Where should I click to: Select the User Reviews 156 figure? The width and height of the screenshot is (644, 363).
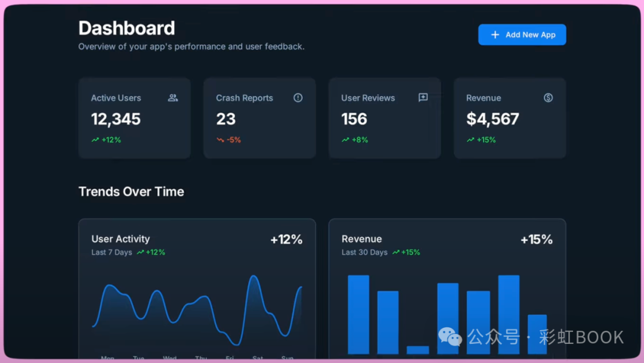(354, 119)
